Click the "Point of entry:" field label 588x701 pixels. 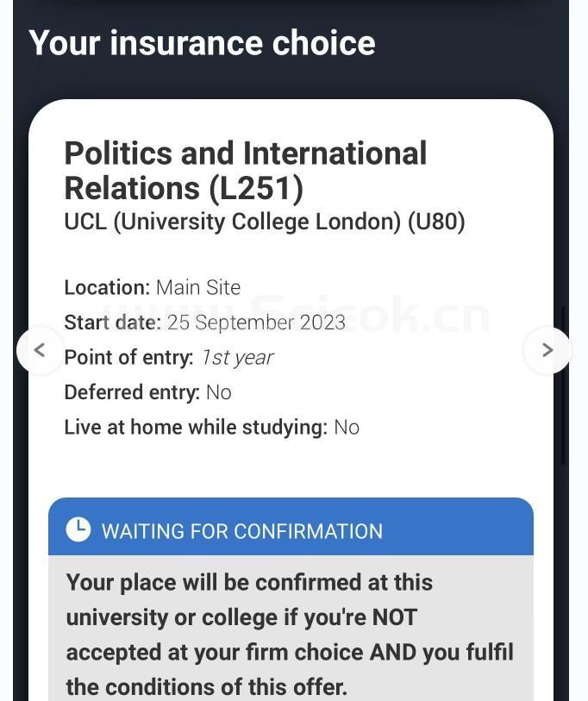128,357
